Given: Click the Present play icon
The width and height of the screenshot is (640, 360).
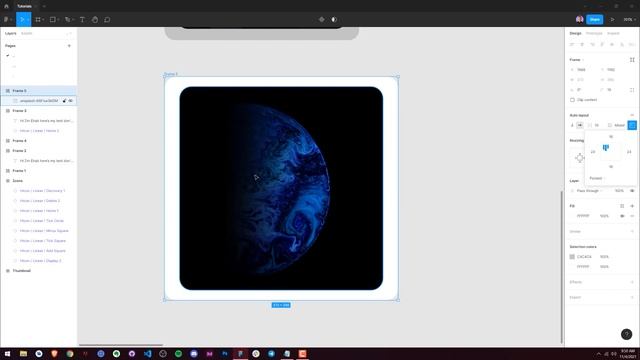Looking at the screenshot, I should pyautogui.click(x=613, y=19).
